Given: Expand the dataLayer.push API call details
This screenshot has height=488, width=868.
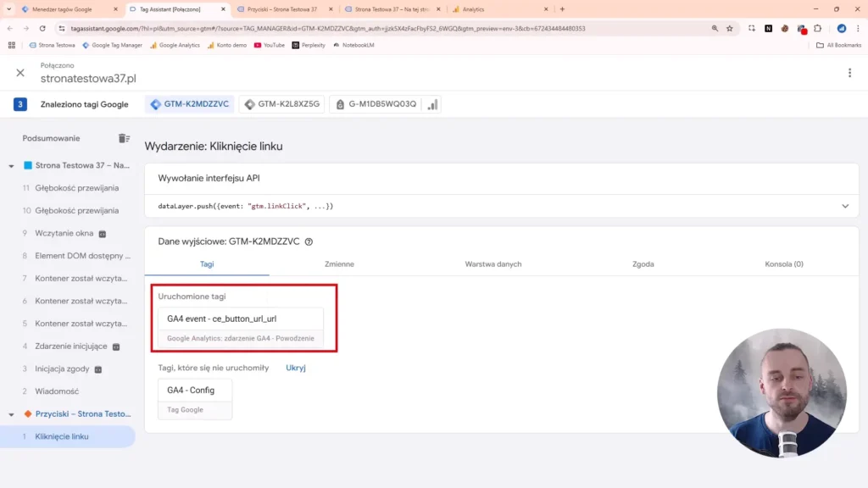Looking at the screenshot, I should (x=845, y=206).
